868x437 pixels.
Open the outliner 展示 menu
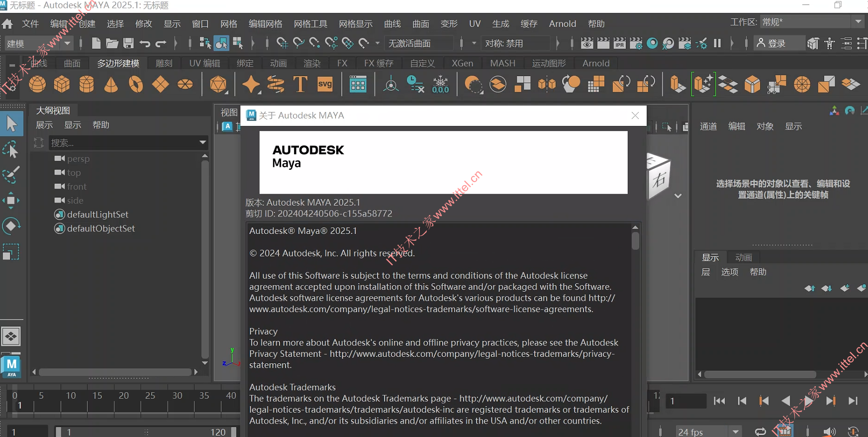click(44, 125)
